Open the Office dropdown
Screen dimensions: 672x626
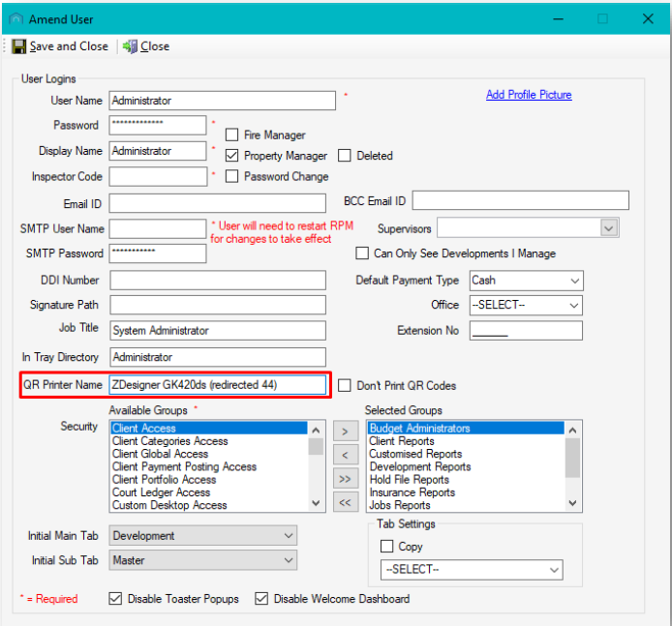(x=574, y=306)
